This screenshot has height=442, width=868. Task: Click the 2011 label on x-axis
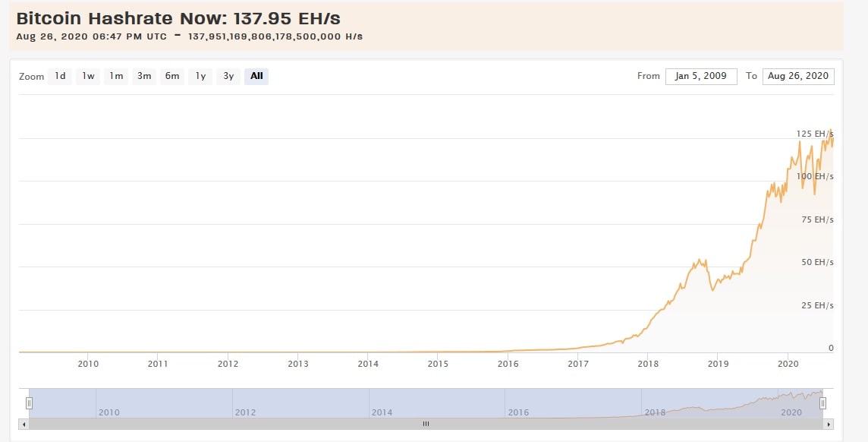[x=158, y=364]
